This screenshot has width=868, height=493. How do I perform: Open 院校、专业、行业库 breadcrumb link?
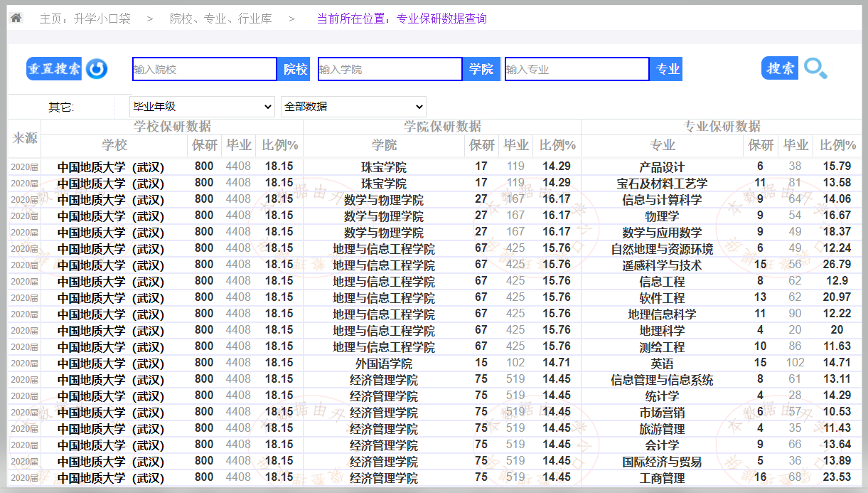pos(220,18)
